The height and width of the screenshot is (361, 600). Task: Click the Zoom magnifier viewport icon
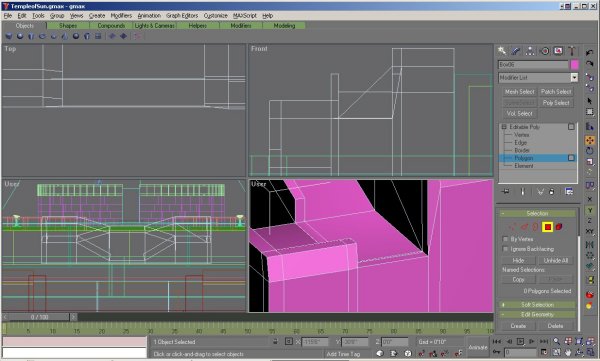click(556, 341)
